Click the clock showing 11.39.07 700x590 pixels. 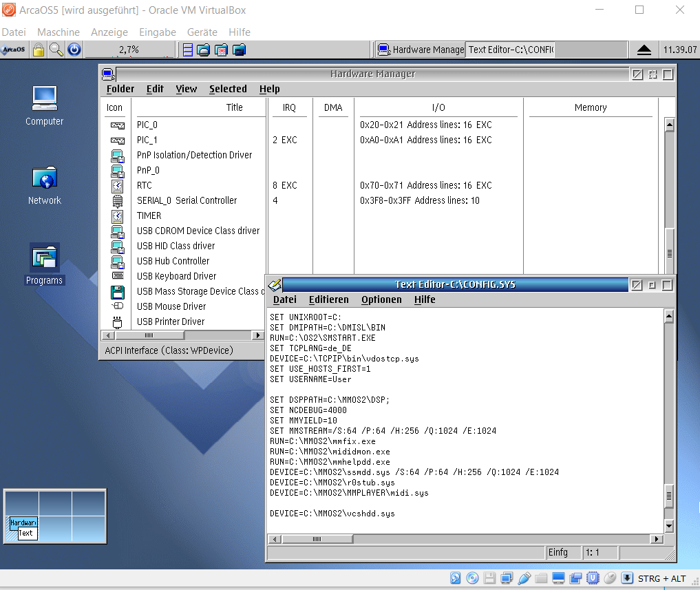pos(679,50)
